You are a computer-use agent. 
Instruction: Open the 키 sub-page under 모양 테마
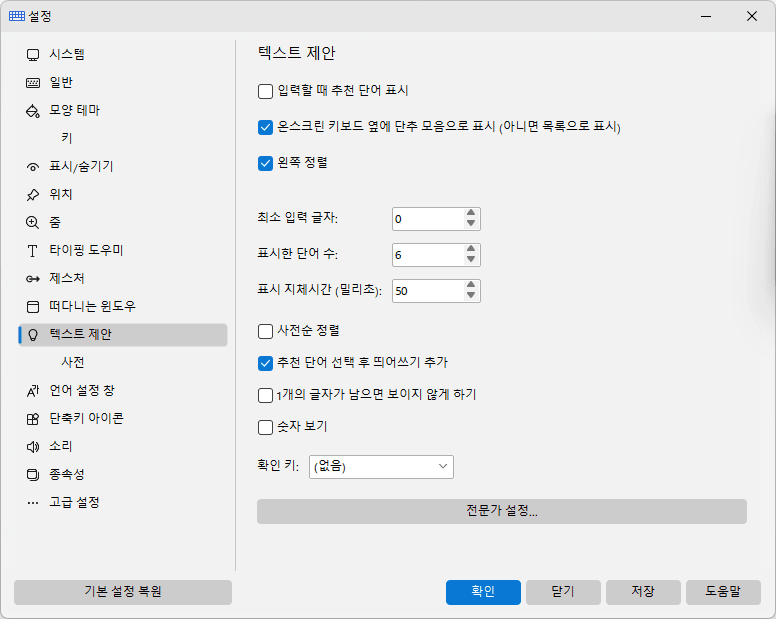(x=123, y=139)
